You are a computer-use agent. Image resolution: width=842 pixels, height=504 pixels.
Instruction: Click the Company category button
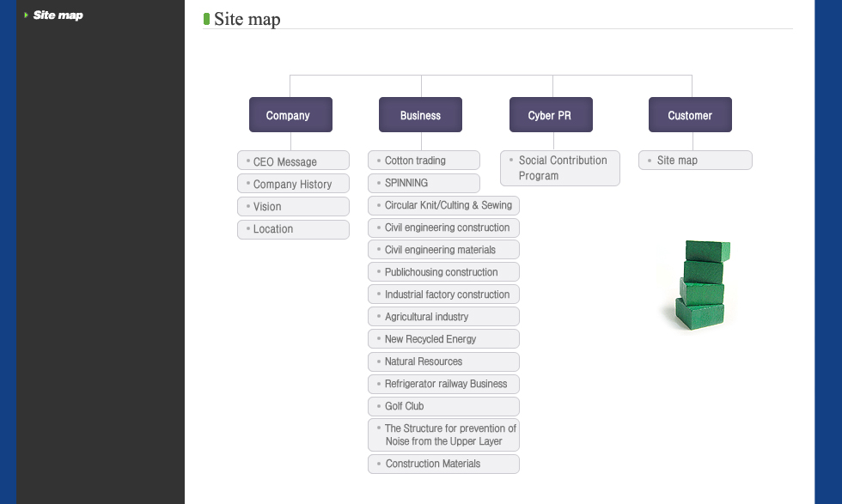[x=290, y=115]
